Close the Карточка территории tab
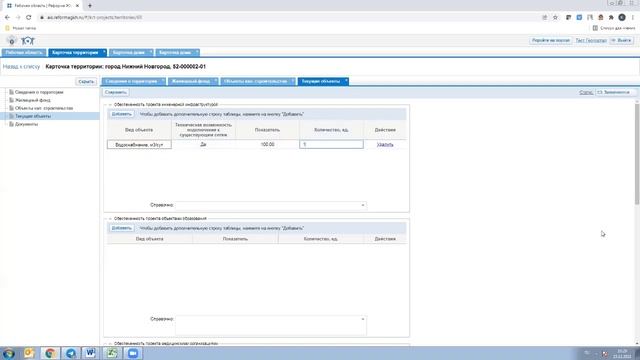The width and height of the screenshot is (640, 360). (104, 52)
